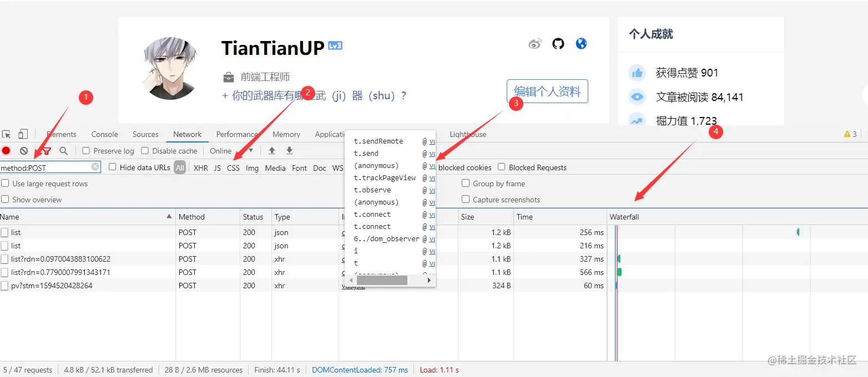
Task: Click the eye article-reads icon
Action: pyautogui.click(x=637, y=97)
